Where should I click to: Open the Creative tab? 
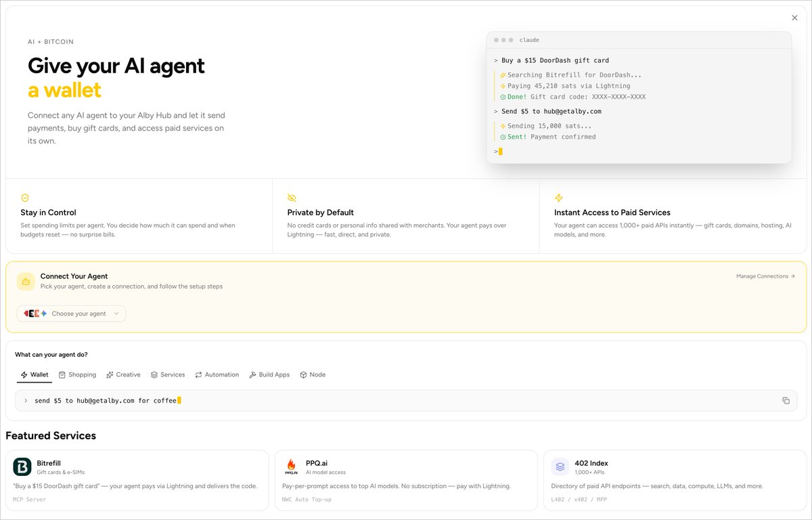point(123,374)
